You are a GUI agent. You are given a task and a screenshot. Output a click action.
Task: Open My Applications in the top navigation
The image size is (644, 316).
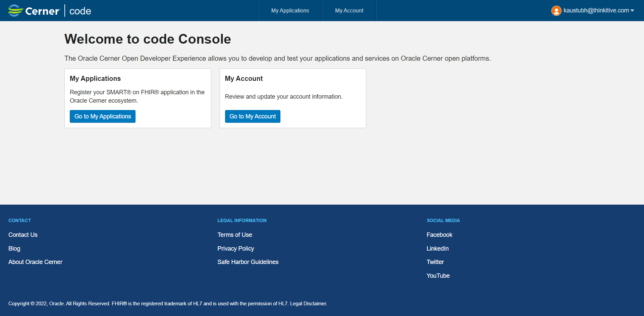(x=290, y=10)
